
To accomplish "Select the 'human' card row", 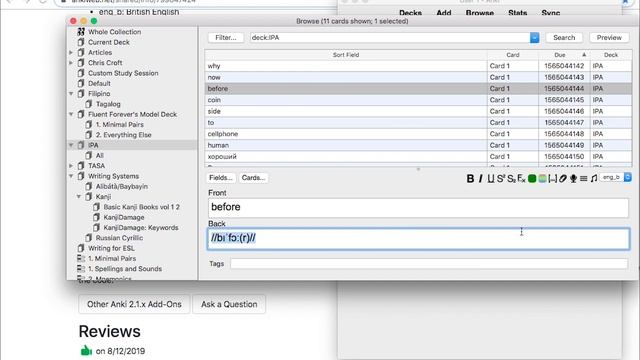I will click(418, 145).
